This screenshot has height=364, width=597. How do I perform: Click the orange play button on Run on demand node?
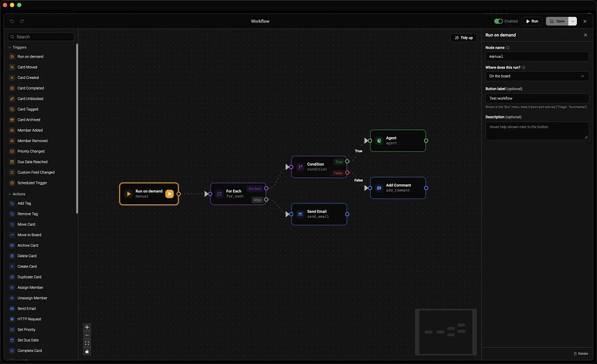coord(169,194)
